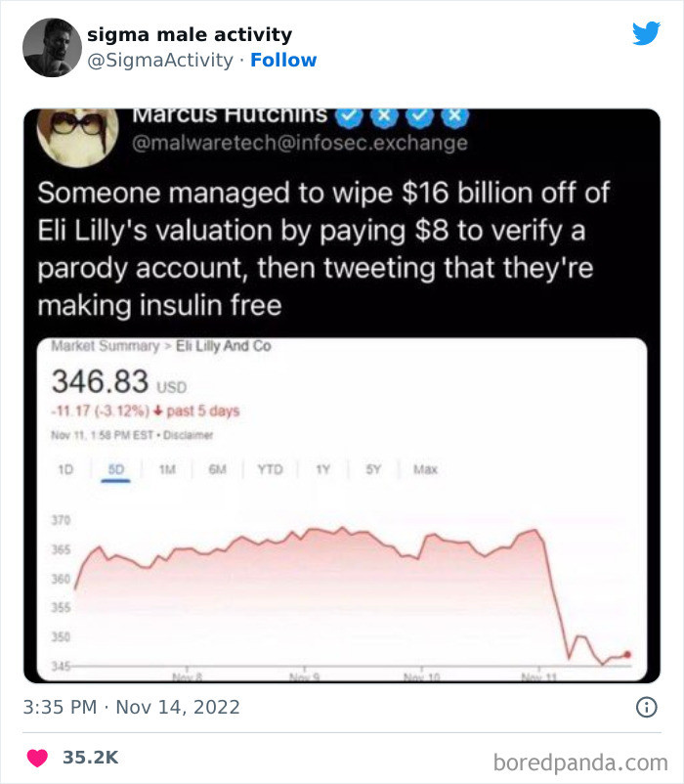Switch to the YTD chart view
The image size is (684, 784).
[271, 469]
